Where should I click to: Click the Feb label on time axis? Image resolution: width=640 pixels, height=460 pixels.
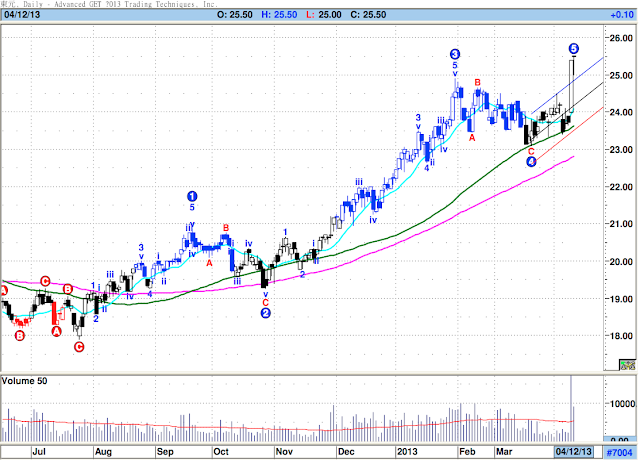(467, 452)
